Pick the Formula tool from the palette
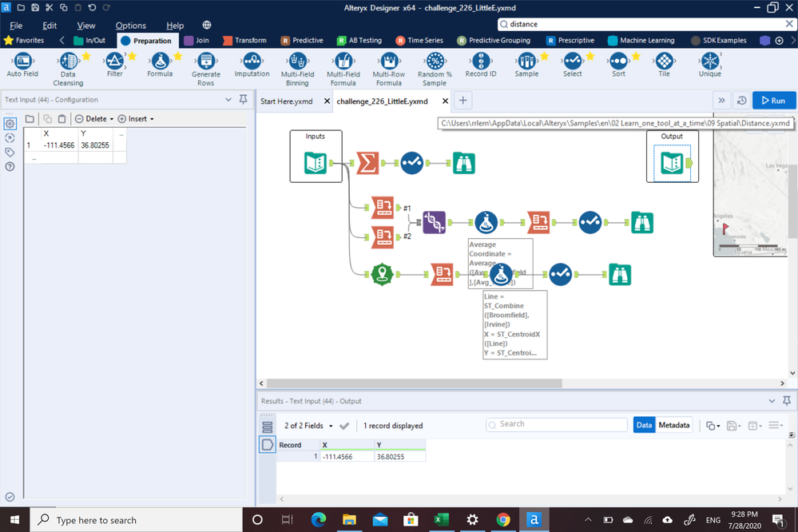 (x=160, y=61)
